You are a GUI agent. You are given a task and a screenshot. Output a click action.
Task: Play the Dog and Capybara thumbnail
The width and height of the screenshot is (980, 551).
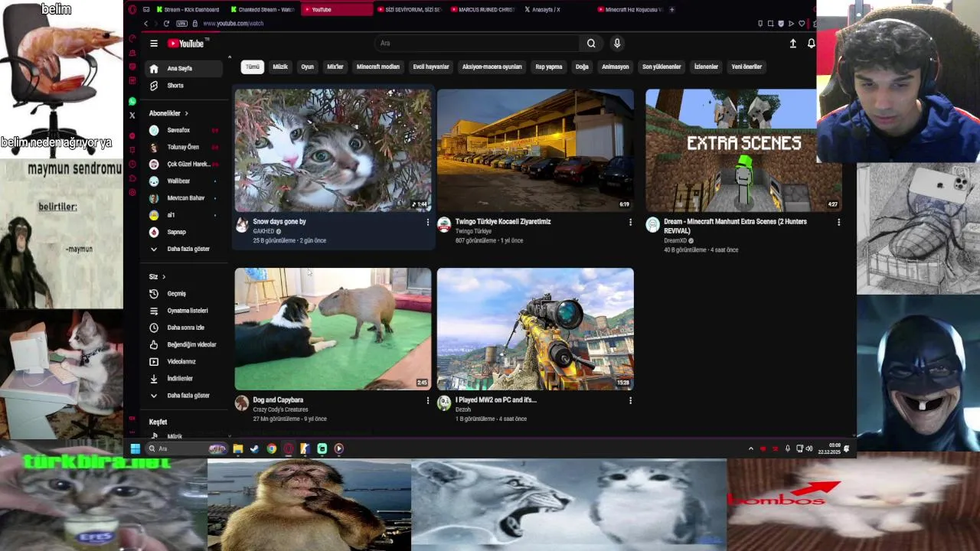click(x=333, y=329)
